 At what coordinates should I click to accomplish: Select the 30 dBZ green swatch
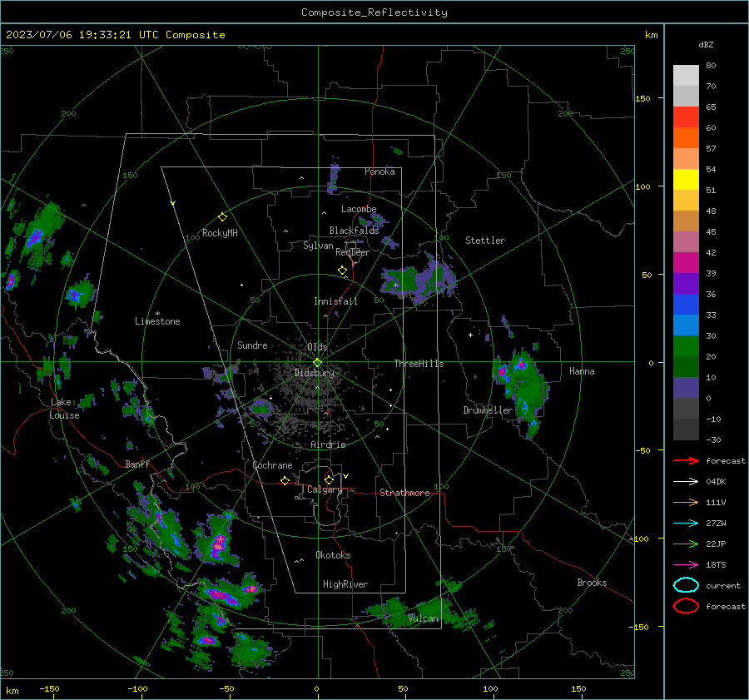click(x=686, y=345)
